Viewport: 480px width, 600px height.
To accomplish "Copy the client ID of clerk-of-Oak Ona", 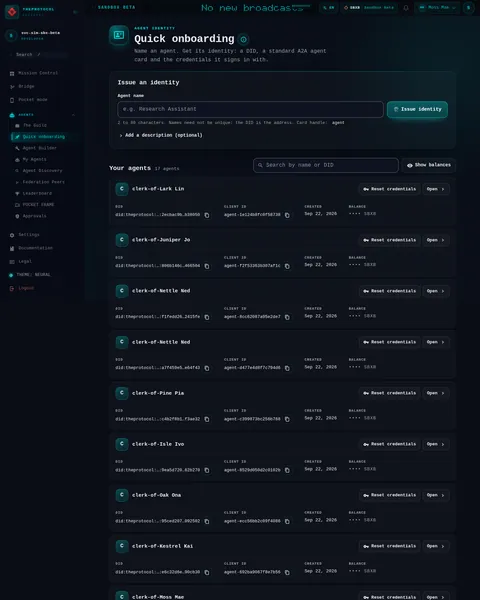I will (287, 521).
